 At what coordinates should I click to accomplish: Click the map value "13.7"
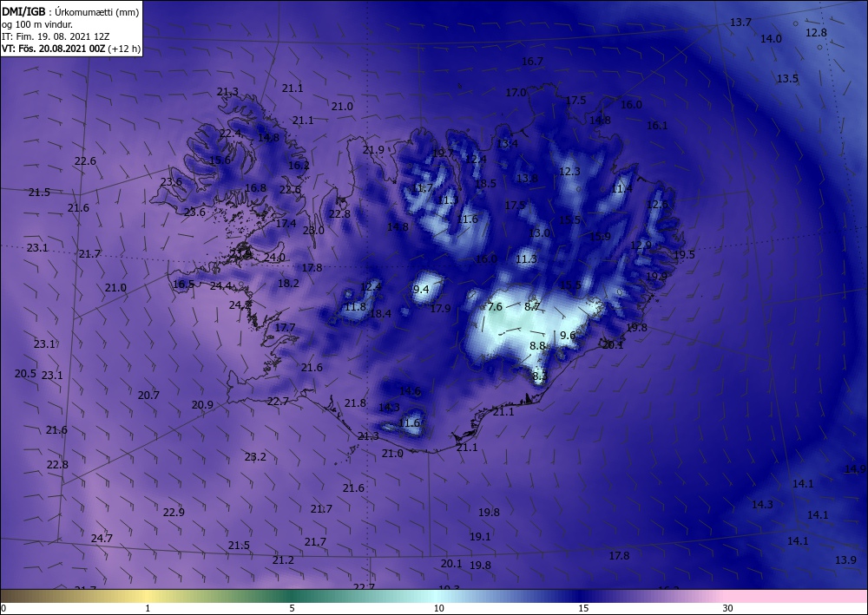pyautogui.click(x=740, y=23)
